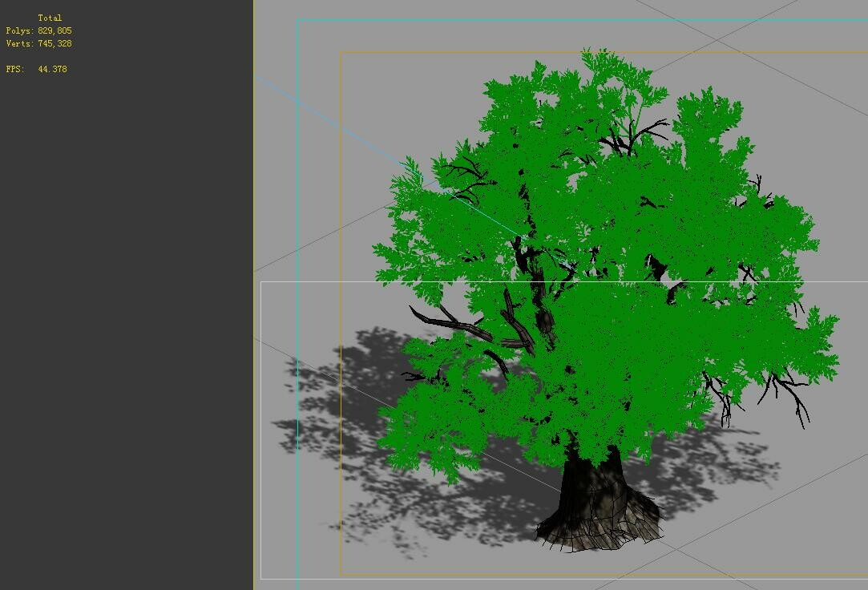Click the white region boundary rectangle
Viewport: 868px width, 590px height.
260,401
